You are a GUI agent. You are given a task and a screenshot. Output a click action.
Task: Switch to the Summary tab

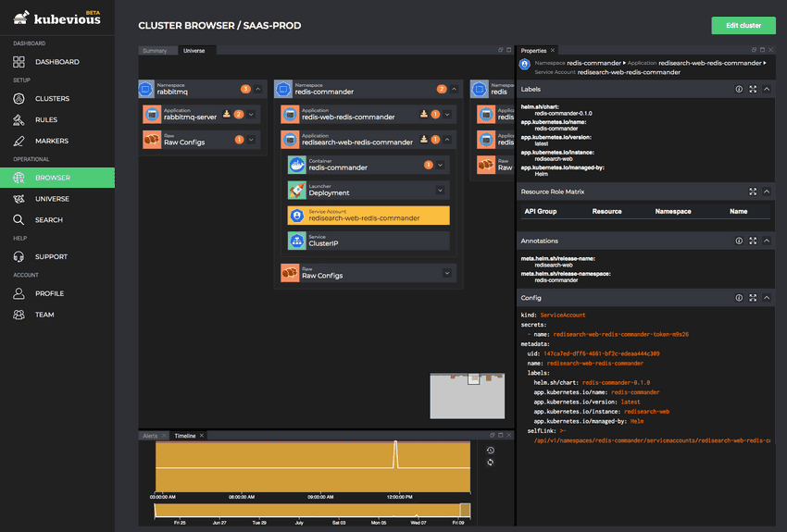(x=155, y=51)
